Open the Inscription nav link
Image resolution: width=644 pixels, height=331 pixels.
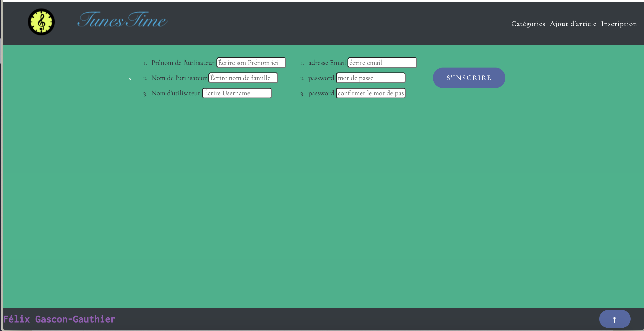[x=619, y=24]
